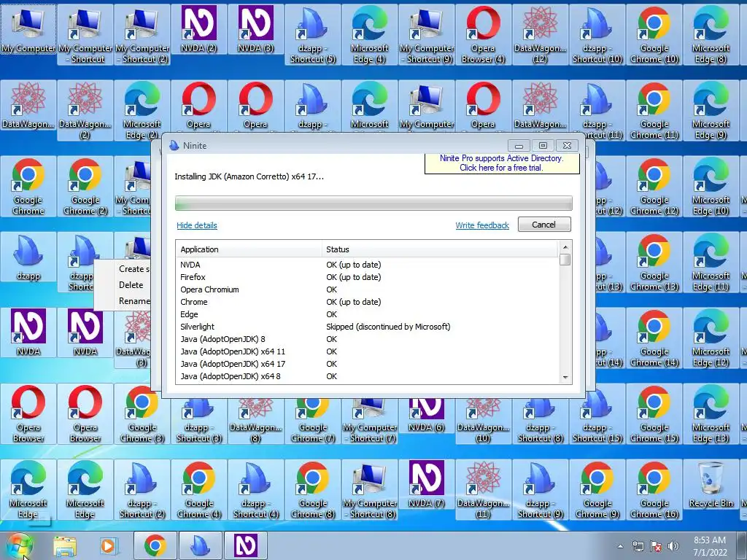Image resolution: width=747 pixels, height=560 pixels.
Task: Select the NVDA row in Ninite list
Action: [x=367, y=265]
